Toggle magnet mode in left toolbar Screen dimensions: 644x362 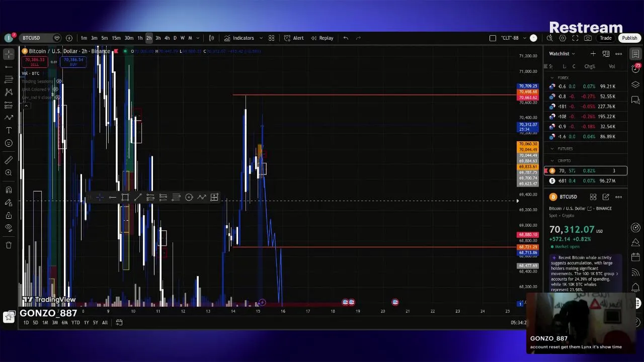9,190
